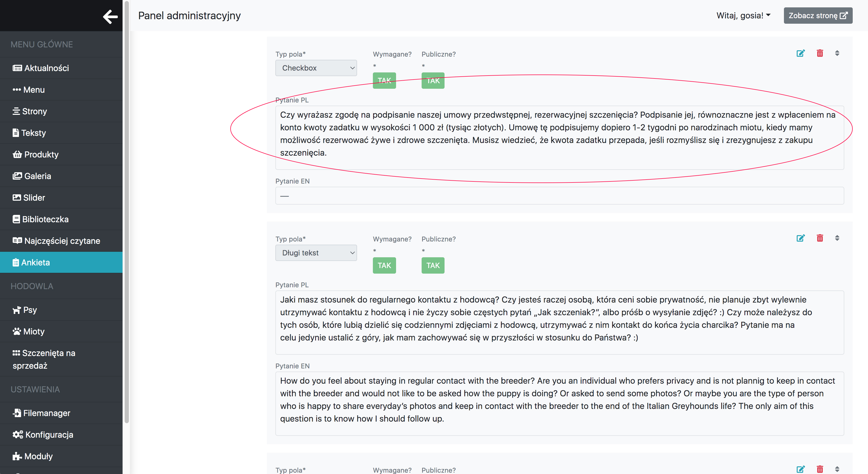868x474 pixels.
Task: Click the Zobacz stronę button
Action: point(818,16)
